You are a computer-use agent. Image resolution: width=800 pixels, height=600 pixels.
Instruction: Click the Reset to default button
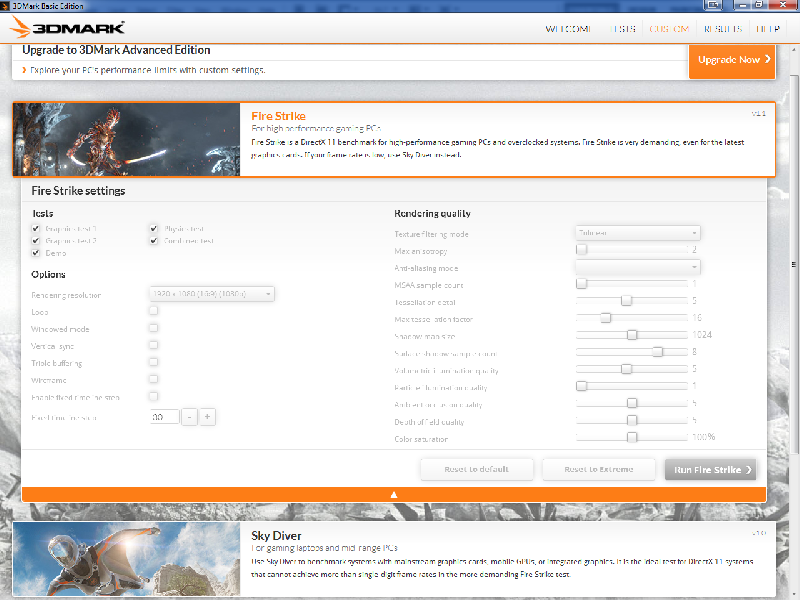coord(477,469)
